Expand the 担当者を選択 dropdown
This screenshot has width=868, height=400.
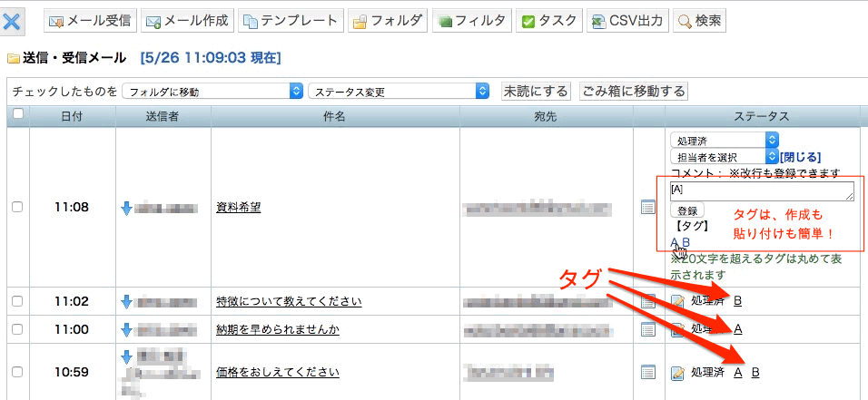tap(724, 157)
